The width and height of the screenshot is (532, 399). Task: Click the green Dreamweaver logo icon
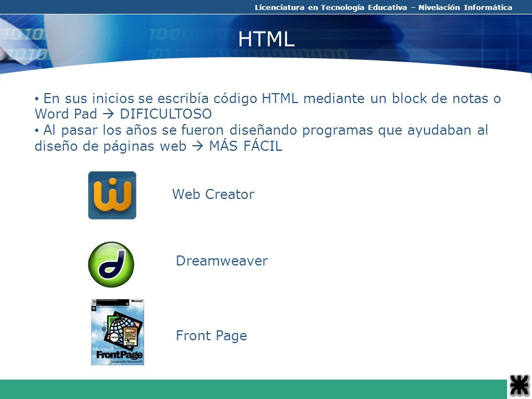click(111, 265)
